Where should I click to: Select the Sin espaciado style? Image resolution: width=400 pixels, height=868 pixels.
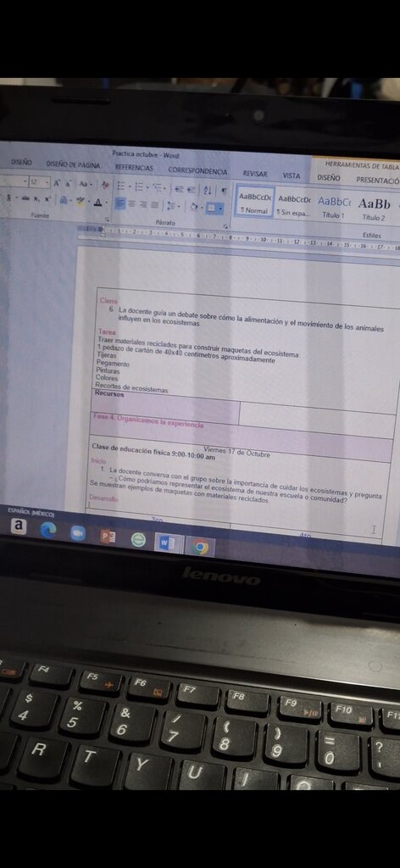[294, 205]
